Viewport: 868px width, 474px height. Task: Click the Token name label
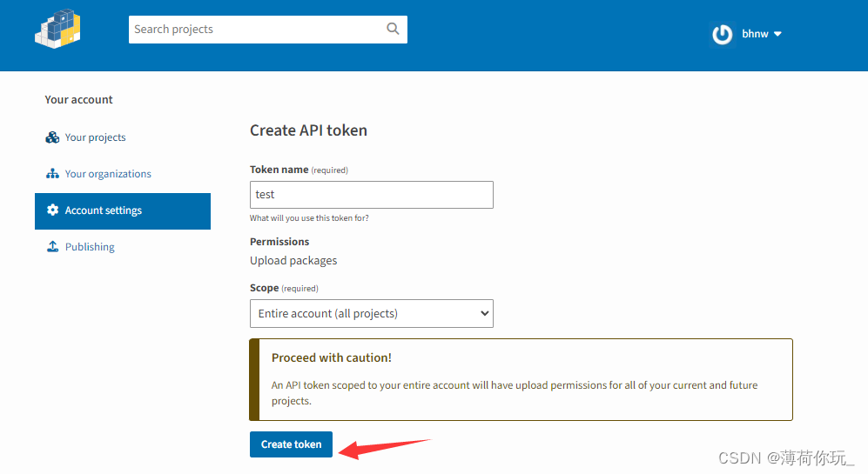[x=279, y=170]
